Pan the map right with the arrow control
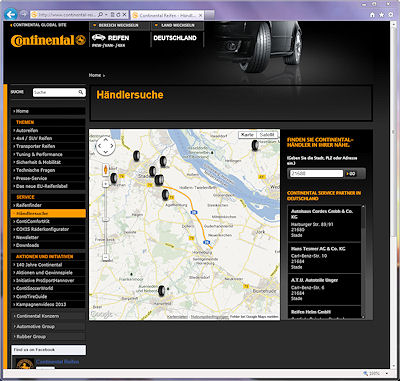 click(112, 146)
